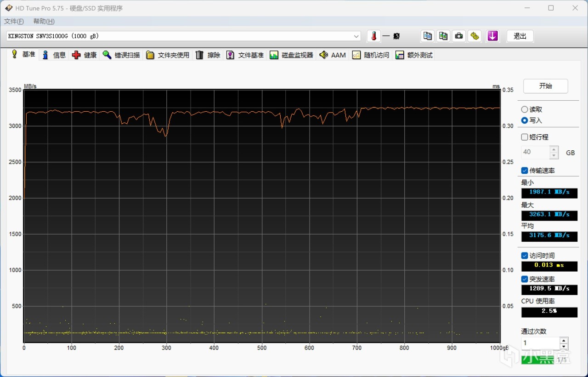Increase the pass count with up arrow

click(x=564, y=340)
